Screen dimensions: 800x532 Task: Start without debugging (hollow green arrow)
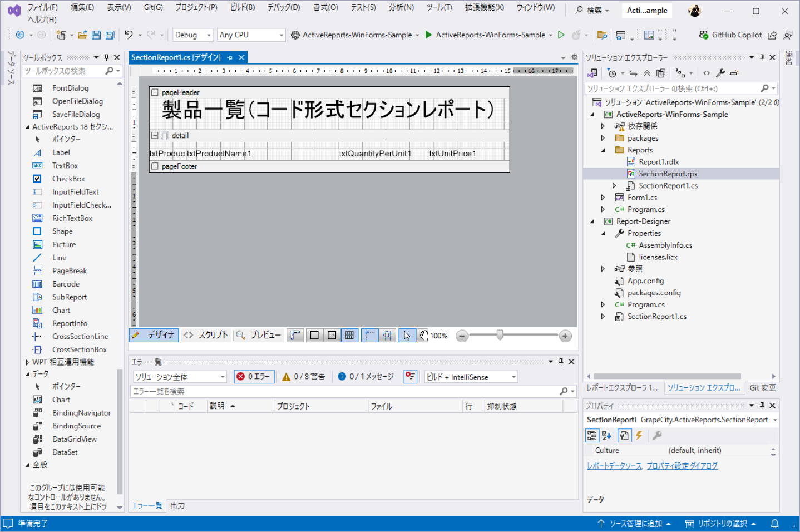click(561, 35)
